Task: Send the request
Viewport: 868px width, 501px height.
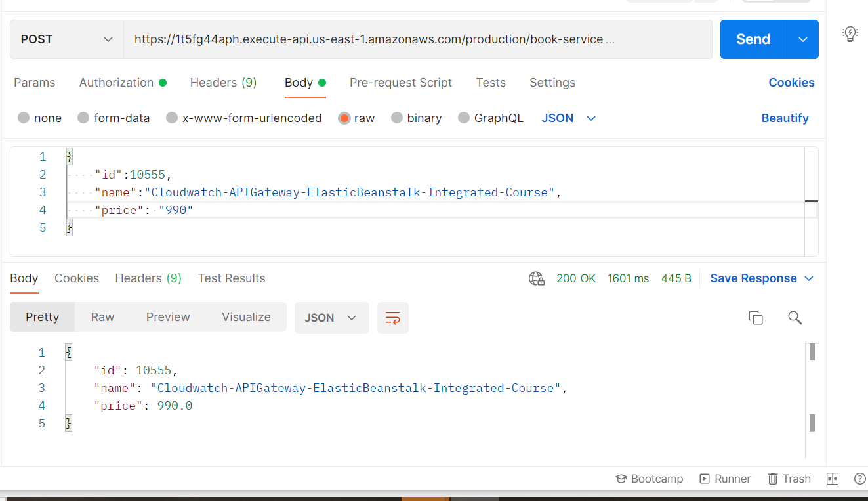Action: coord(753,39)
